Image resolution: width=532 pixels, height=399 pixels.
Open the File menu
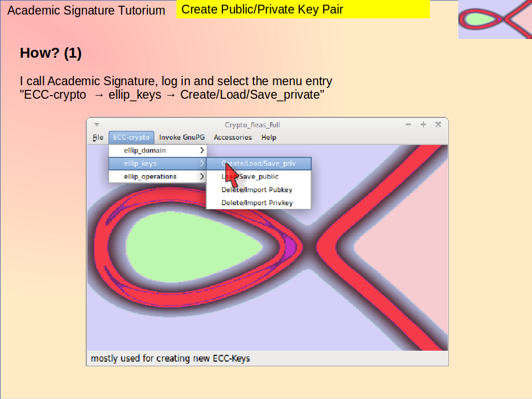pos(98,137)
